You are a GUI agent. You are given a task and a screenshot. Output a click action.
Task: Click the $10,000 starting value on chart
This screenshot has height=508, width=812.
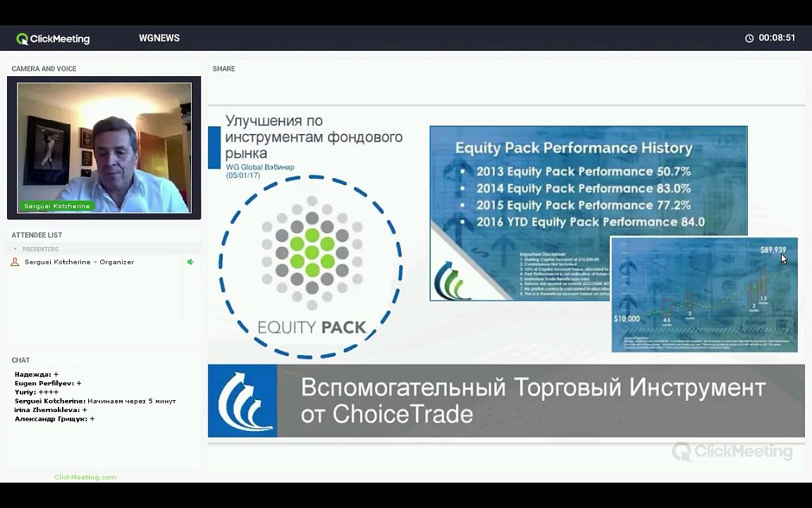(x=627, y=318)
